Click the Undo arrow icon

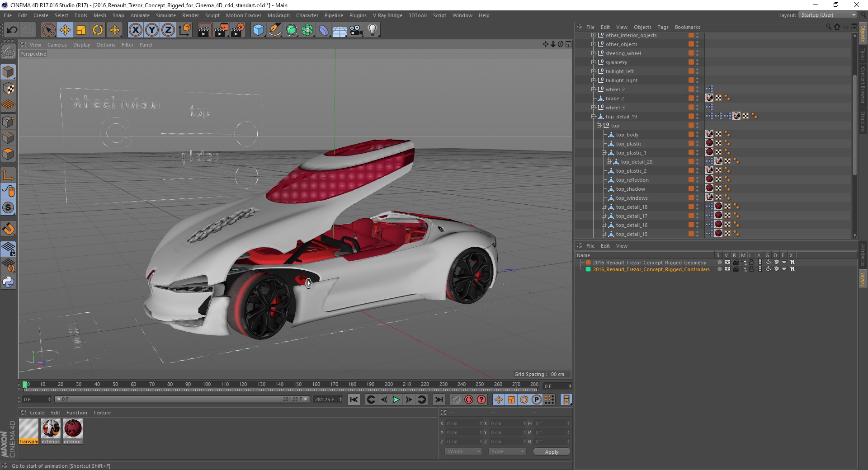pyautogui.click(x=12, y=30)
